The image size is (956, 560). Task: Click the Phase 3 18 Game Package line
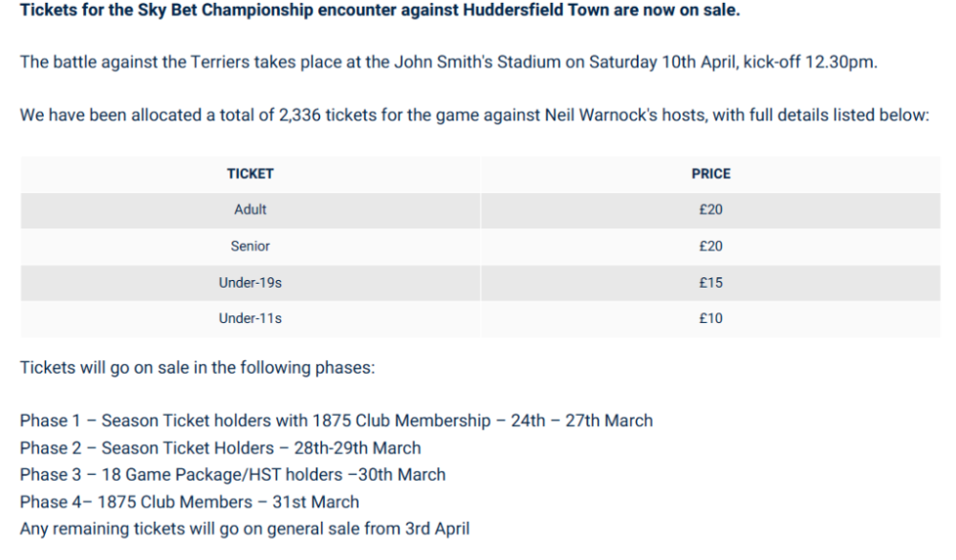[x=232, y=474]
